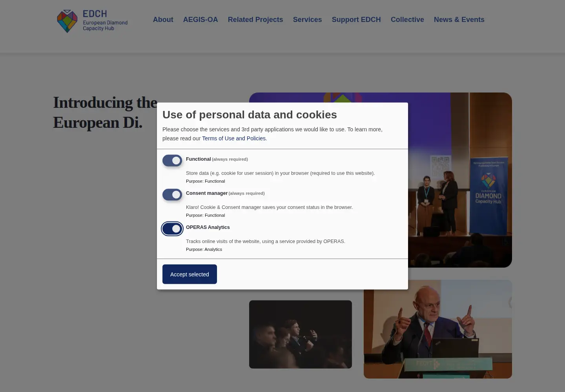Open the Related Projects menu
Screen dimensions: 565x392
click(x=255, y=20)
